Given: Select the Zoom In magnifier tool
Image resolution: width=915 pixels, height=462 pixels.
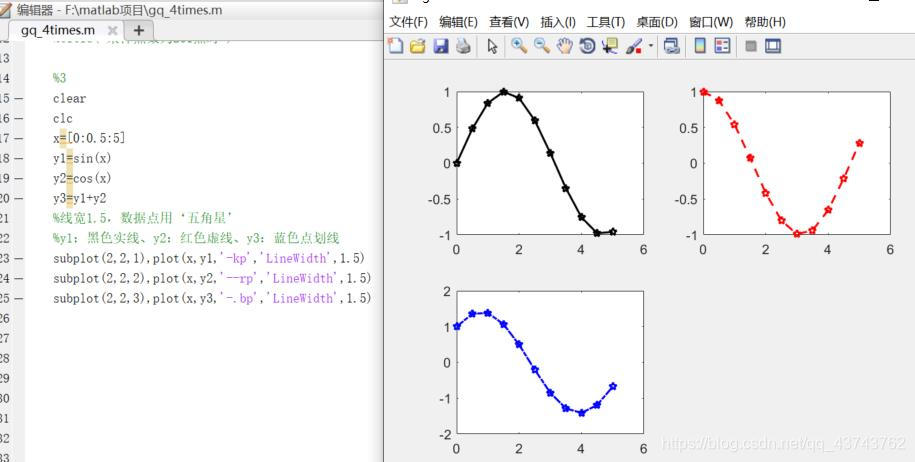Looking at the screenshot, I should [519, 46].
